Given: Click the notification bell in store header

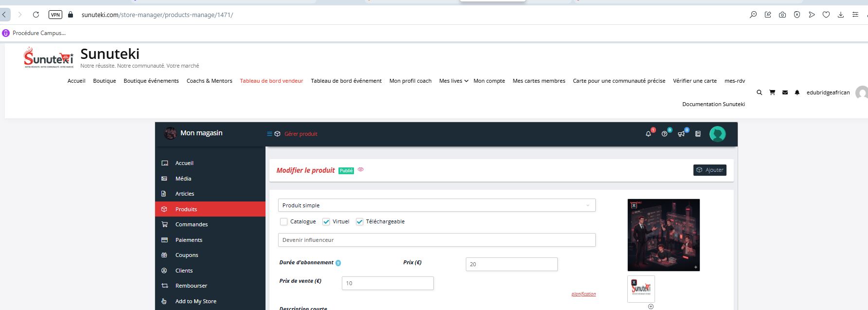Looking at the screenshot, I should coord(648,134).
